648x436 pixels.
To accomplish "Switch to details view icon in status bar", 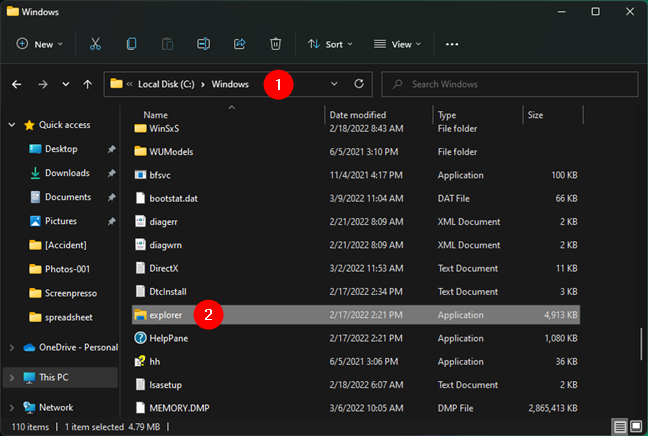I will [x=620, y=426].
